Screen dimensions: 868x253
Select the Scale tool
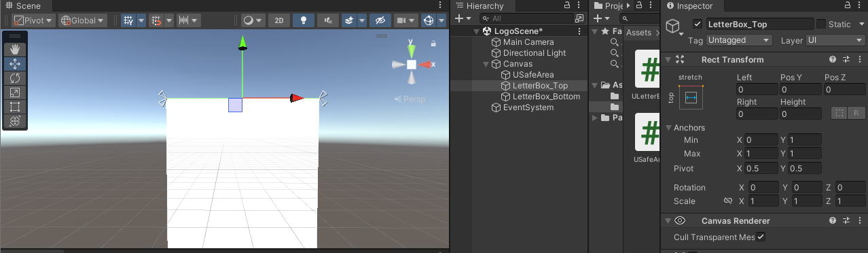click(15, 92)
